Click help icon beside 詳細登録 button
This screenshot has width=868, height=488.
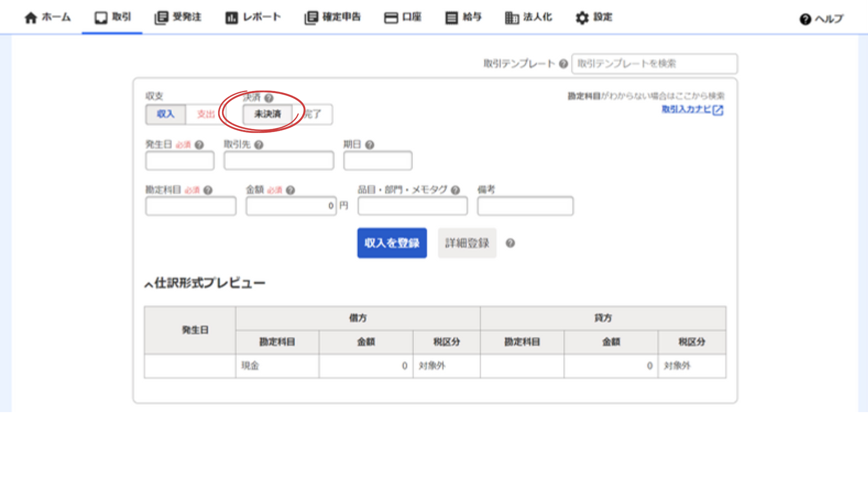click(510, 243)
